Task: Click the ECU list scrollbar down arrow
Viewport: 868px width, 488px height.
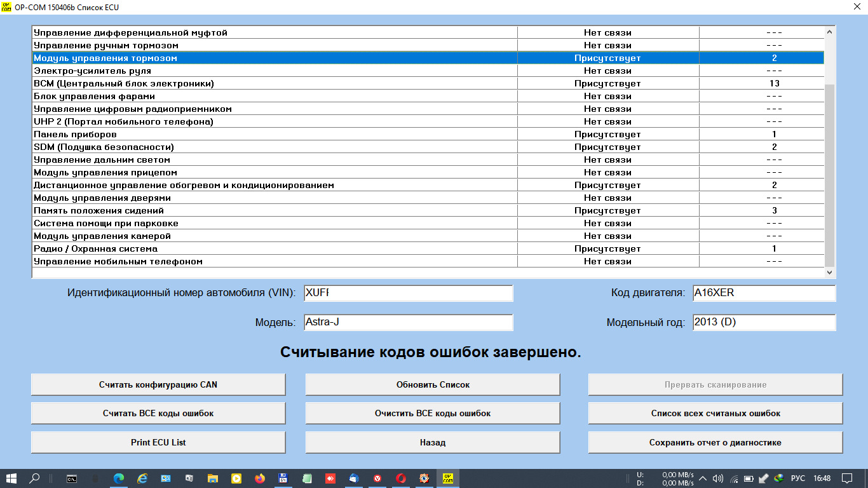Action: [830, 272]
